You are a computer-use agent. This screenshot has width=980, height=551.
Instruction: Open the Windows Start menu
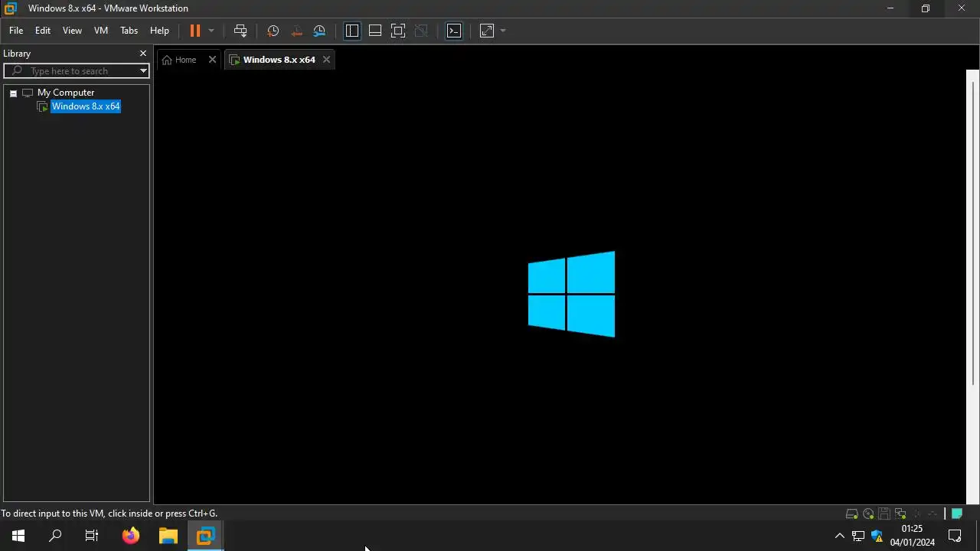tap(18, 536)
